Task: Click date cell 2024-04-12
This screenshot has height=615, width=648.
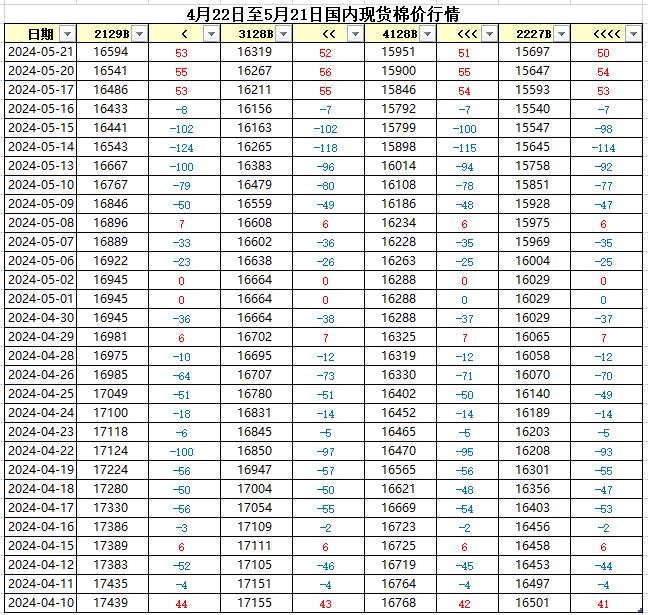Action: (x=40, y=565)
